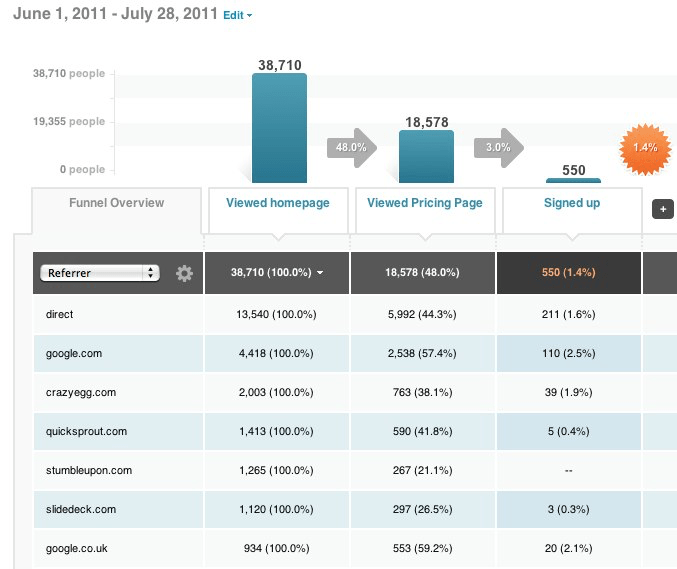This screenshot has width=677, height=569.
Task: Click the 18,578 (48.0%) column header
Action: coord(423,273)
